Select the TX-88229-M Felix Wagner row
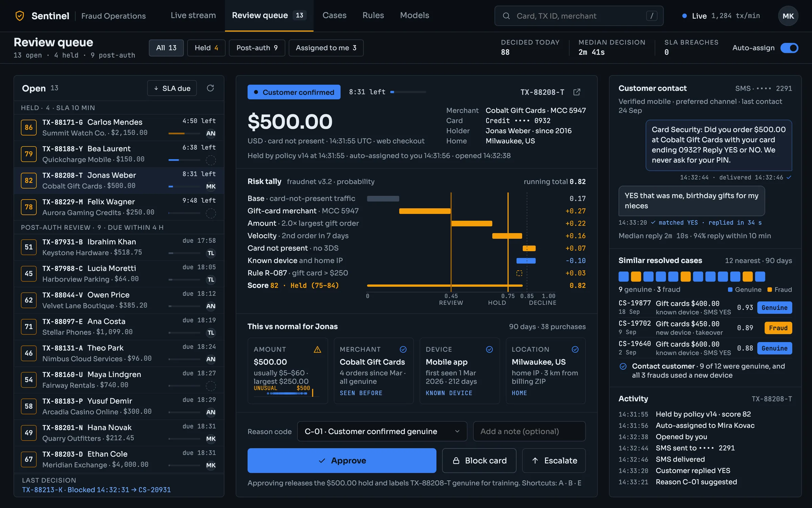812x508 pixels. click(x=119, y=207)
